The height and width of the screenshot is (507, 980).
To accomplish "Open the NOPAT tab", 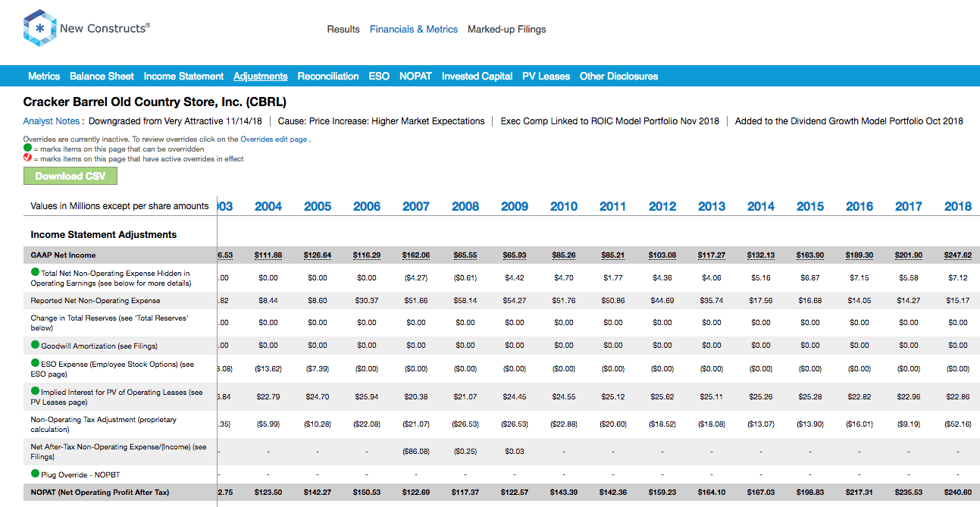I will point(415,77).
